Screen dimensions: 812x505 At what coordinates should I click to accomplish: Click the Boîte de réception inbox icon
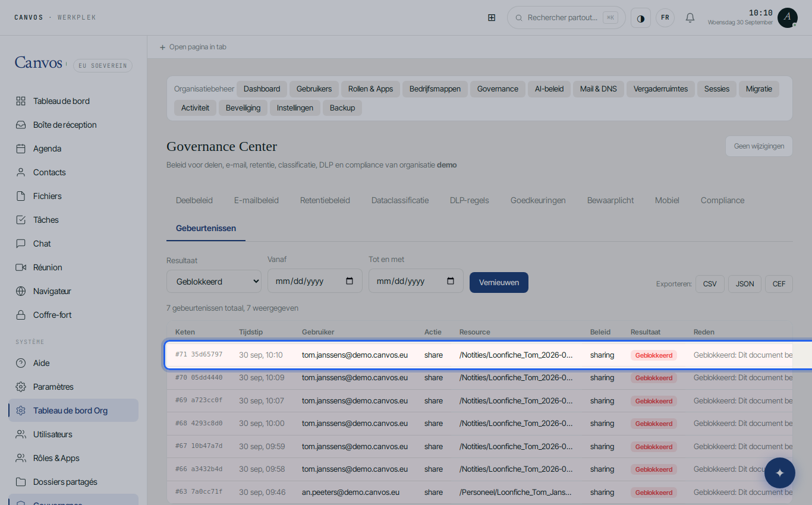click(21, 125)
